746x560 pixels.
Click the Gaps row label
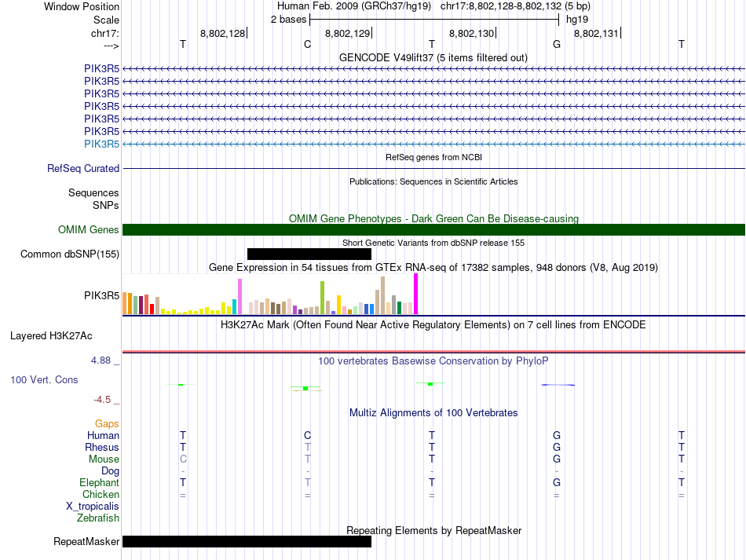point(107,423)
